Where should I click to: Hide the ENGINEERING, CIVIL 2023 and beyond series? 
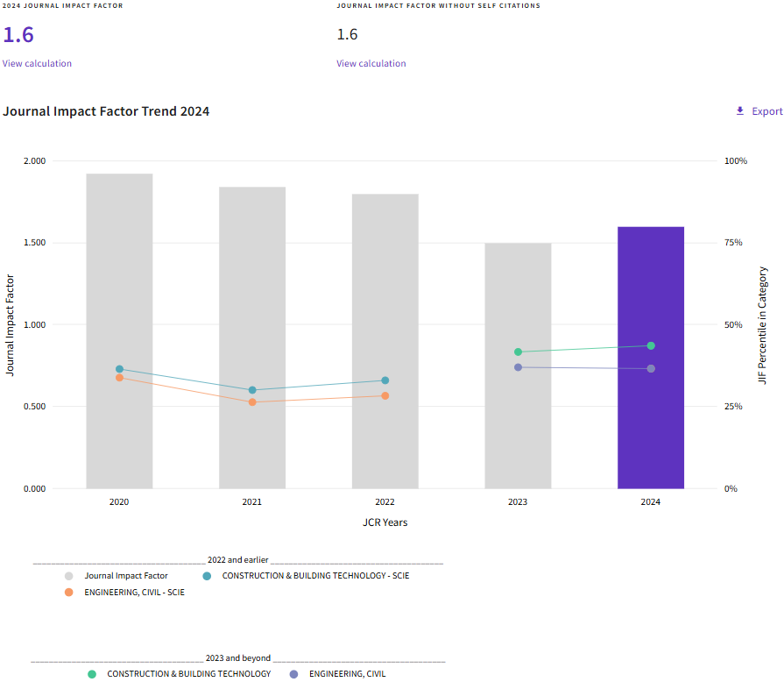(x=347, y=674)
